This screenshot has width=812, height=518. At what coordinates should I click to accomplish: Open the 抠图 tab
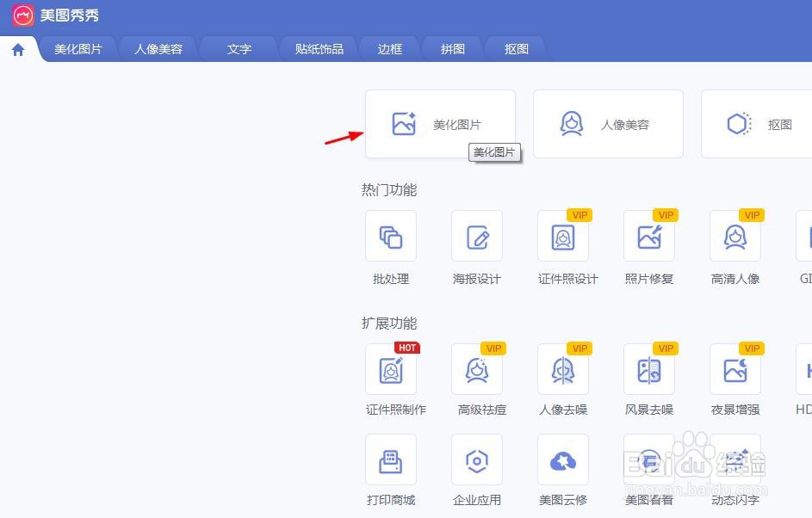[x=516, y=49]
